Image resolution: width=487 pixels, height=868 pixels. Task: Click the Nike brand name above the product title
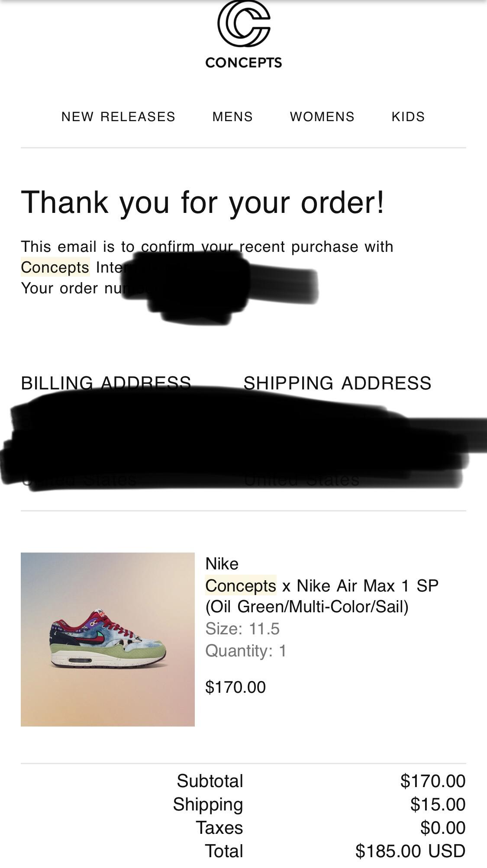click(222, 564)
